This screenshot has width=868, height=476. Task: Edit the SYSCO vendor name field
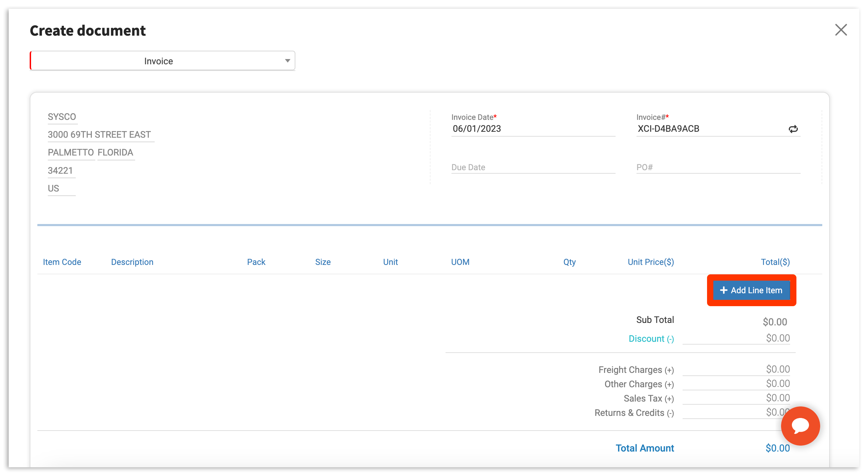tap(62, 117)
